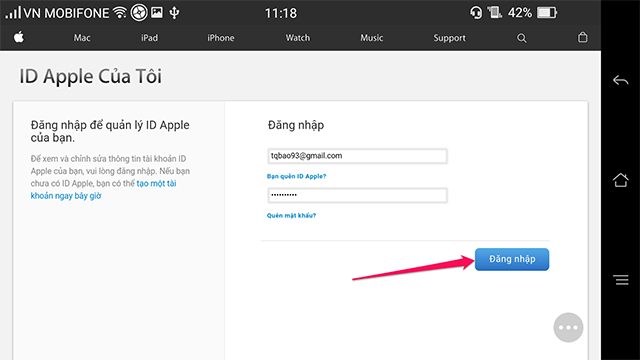Follow the 'Bạn quên ID Apple?' link
This screenshot has width=640, height=360.
pos(296,176)
